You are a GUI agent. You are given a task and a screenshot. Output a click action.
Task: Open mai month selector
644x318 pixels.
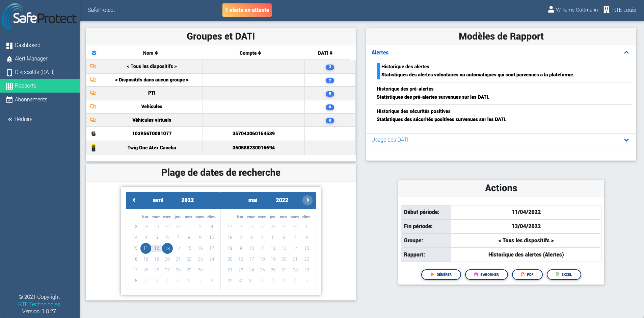[x=253, y=200]
